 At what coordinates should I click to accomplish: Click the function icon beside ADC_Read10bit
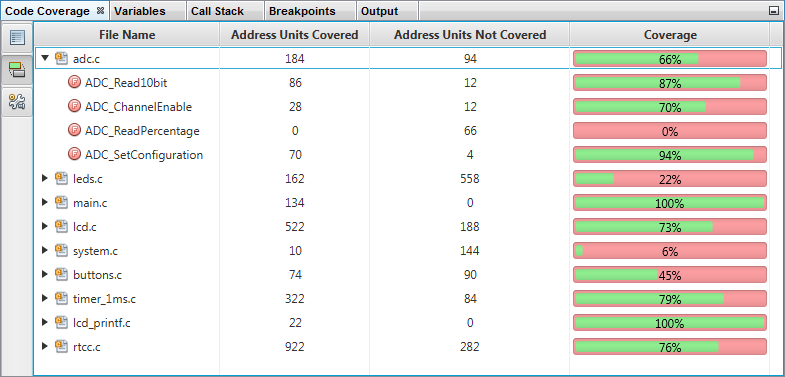(74, 83)
